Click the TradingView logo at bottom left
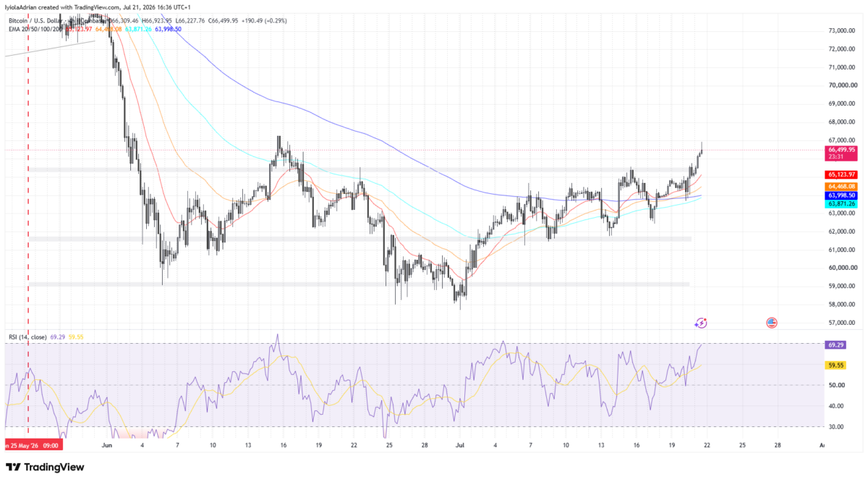This screenshot has width=868, height=482. click(44, 467)
